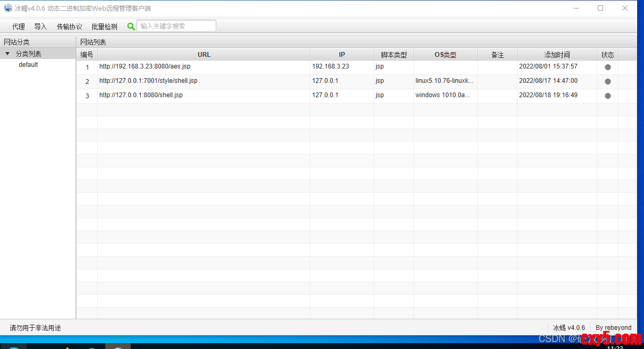The height and width of the screenshot is (349, 644).
Task: Open the 代理 menu
Action: [19, 27]
